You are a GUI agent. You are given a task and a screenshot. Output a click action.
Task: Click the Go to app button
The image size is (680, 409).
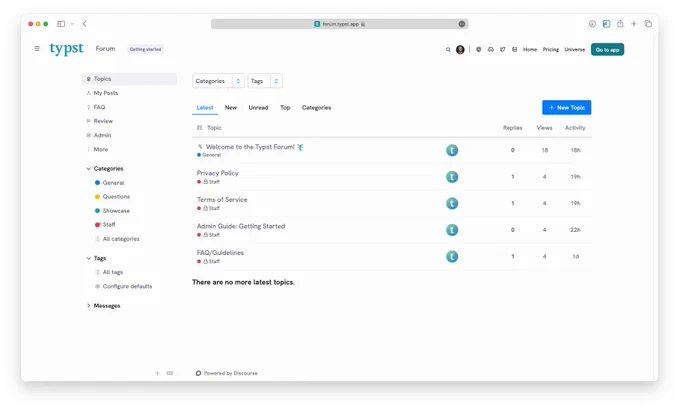pyautogui.click(x=607, y=49)
